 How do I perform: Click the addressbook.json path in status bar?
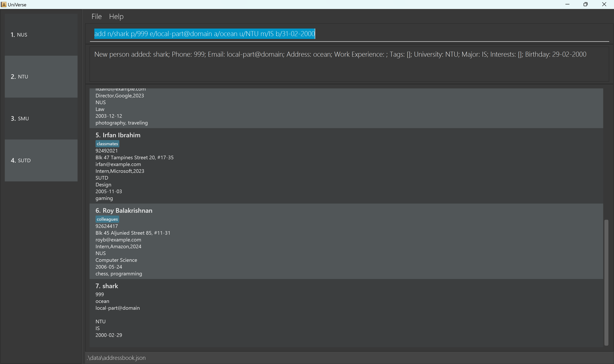(116, 358)
